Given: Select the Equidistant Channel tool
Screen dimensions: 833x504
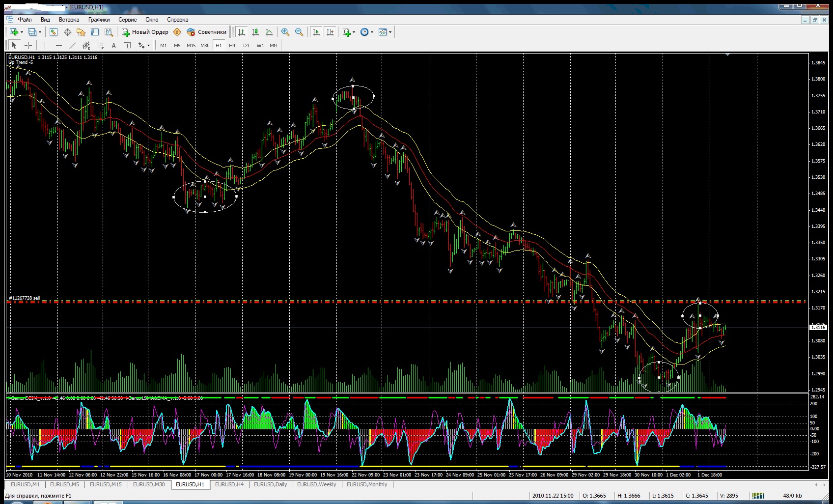Looking at the screenshot, I should tap(86, 45).
